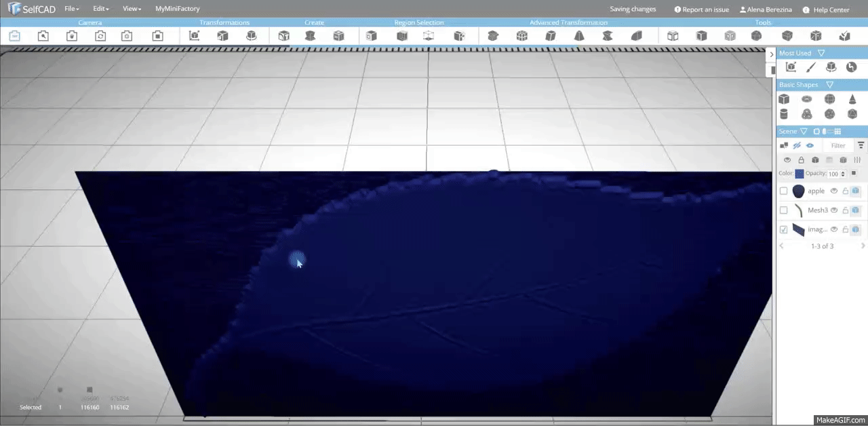Click the last Tools icon with checkmark
The height and width of the screenshot is (426, 868).
pos(844,36)
